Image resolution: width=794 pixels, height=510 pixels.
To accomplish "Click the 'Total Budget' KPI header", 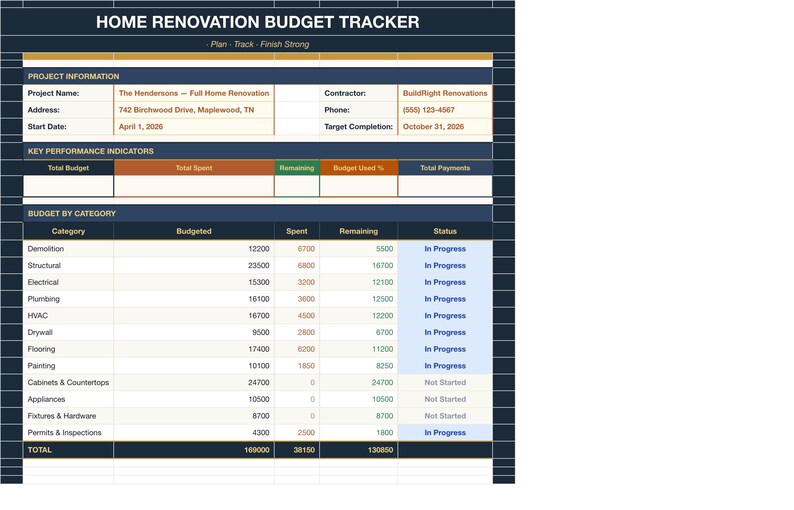I will 68,168.
